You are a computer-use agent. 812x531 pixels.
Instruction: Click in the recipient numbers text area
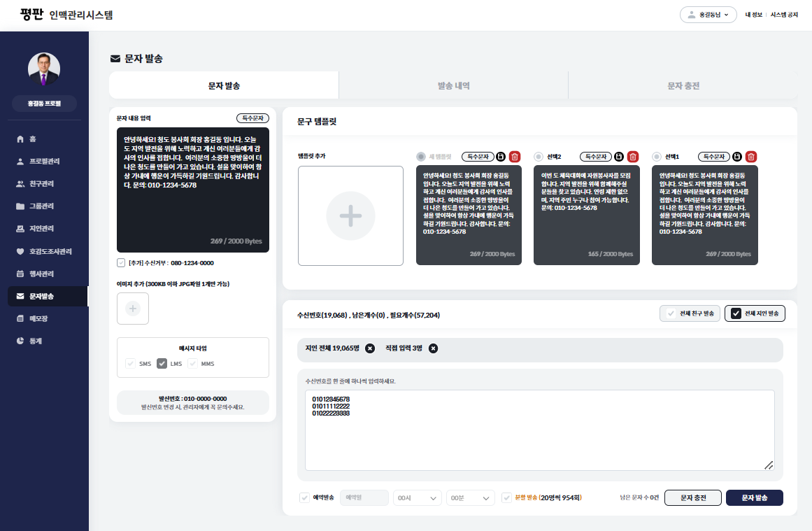539,430
